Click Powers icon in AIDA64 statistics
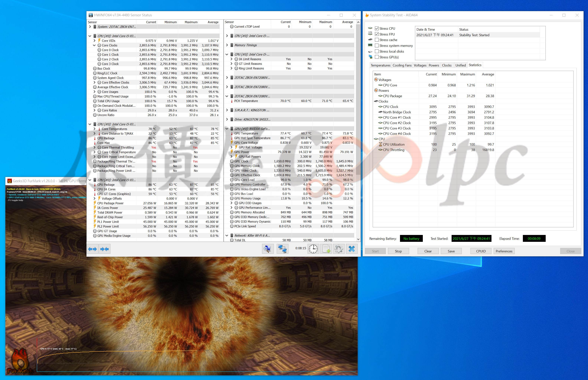Viewport: 588px width, 380px height. pos(376,91)
